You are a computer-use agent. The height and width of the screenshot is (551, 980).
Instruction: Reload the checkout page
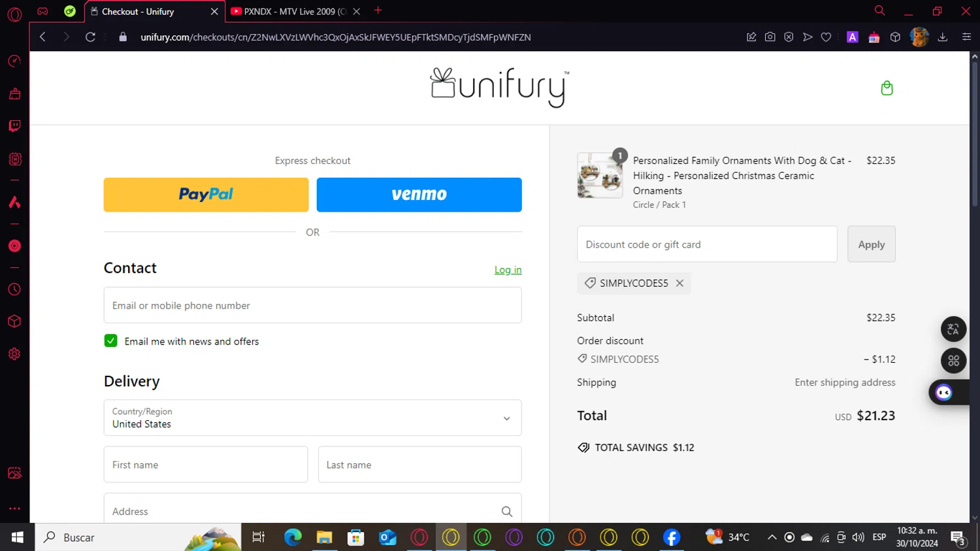click(90, 37)
